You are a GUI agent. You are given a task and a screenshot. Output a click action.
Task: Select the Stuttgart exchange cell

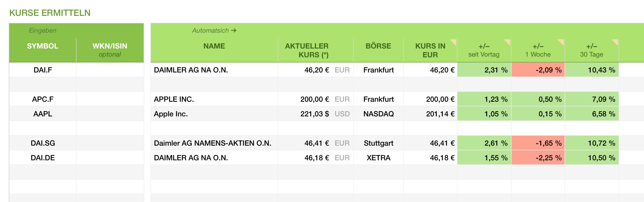pyautogui.click(x=378, y=143)
